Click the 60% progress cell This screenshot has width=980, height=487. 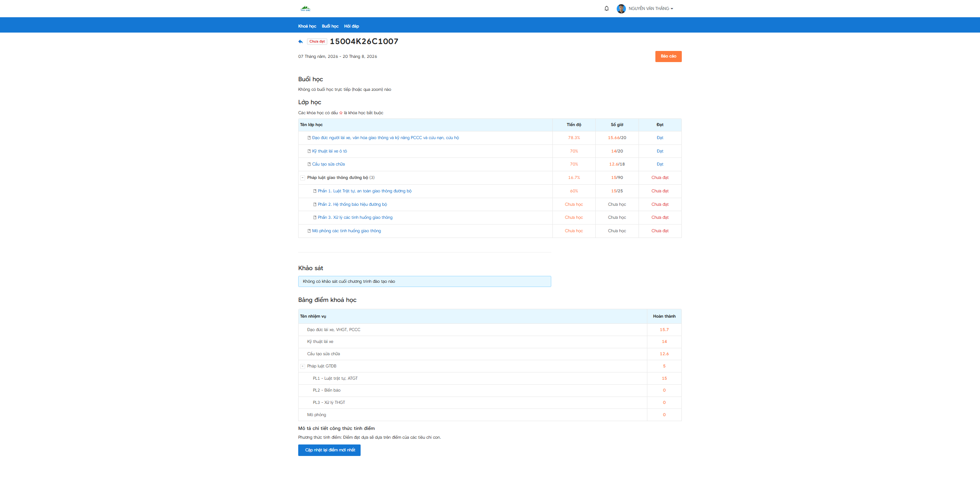click(x=574, y=191)
